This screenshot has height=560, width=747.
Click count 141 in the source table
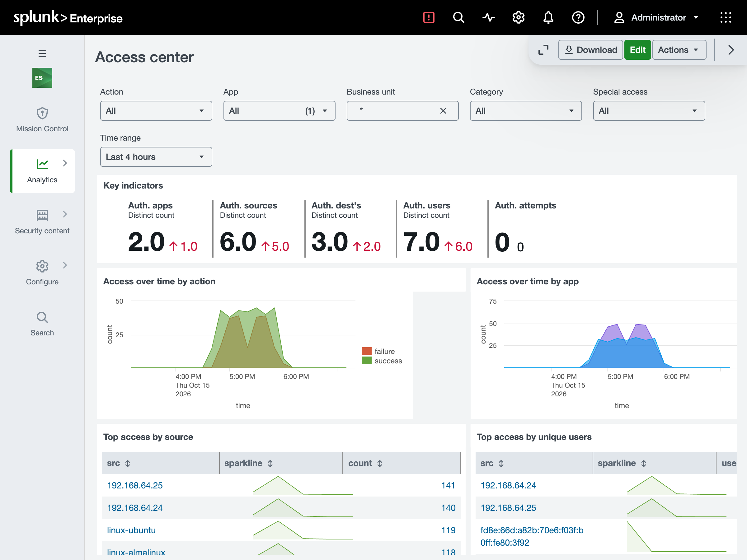click(x=448, y=485)
